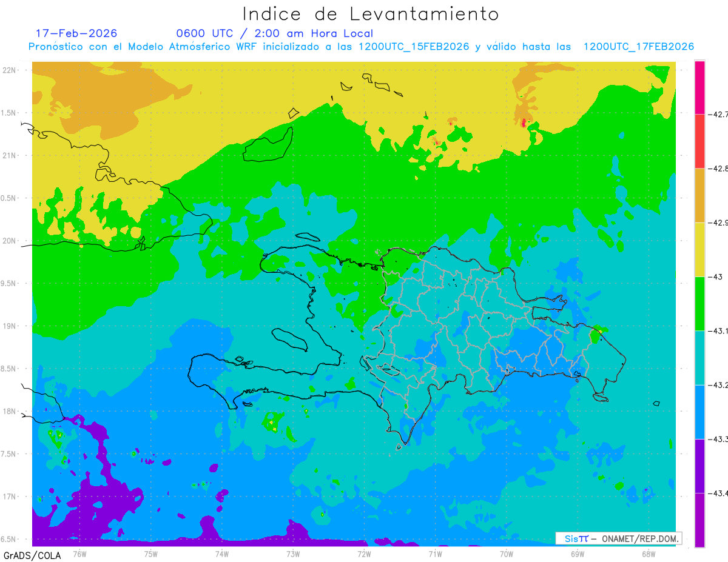Screen dimensions: 728x562
Task: Select the purple swatch above -43.4
Action: point(699,466)
